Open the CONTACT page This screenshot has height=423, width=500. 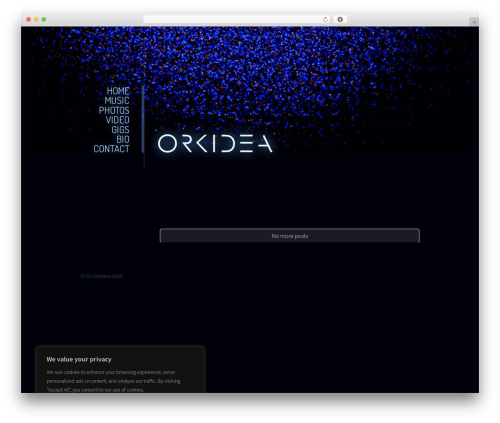(111, 149)
